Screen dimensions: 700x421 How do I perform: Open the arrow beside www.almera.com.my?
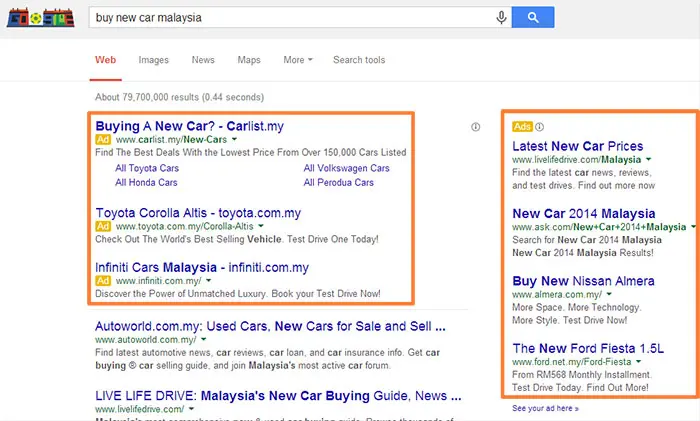click(x=609, y=295)
